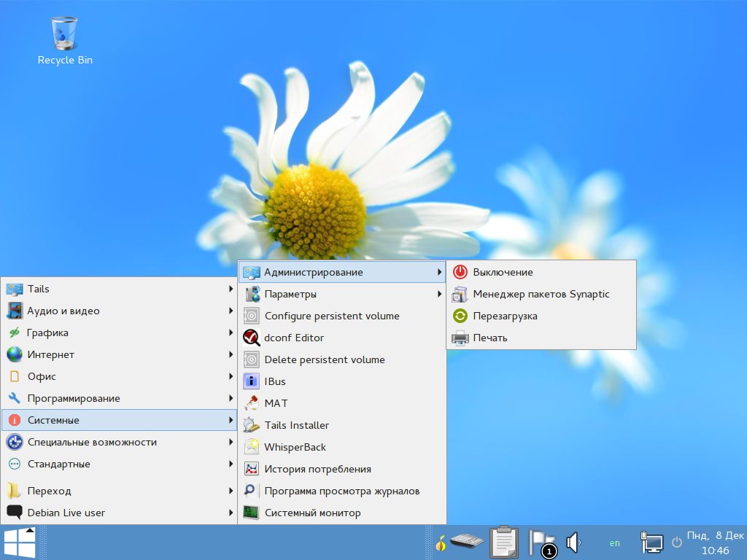Expand the Debian Live user submenu arrow
The width and height of the screenshot is (747, 560).
[x=231, y=513]
